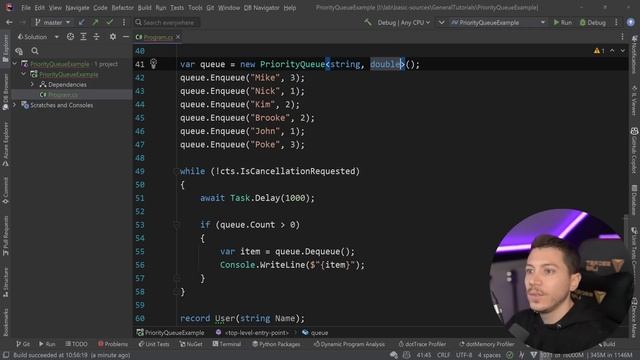
Task: Click the UTF-8 encoding indicator
Action: [464, 356]
